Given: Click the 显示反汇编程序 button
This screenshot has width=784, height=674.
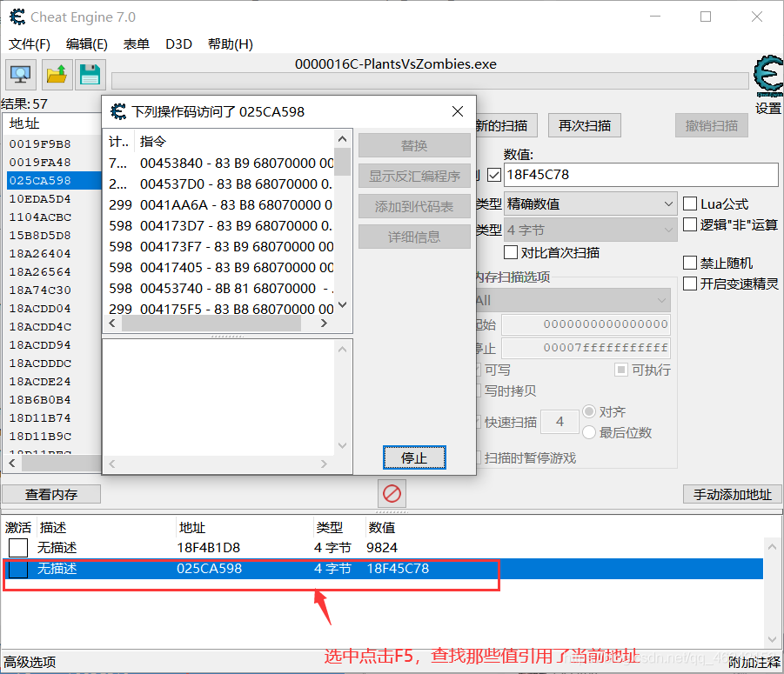Looking at the screenshot, I should [x=414, y=176].
